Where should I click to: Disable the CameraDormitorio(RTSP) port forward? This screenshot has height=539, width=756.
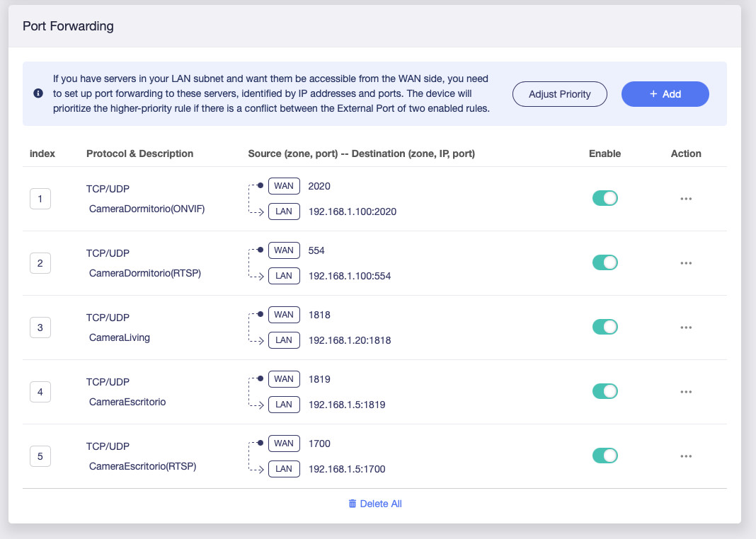pyautogui.click(x=605, y=262)
